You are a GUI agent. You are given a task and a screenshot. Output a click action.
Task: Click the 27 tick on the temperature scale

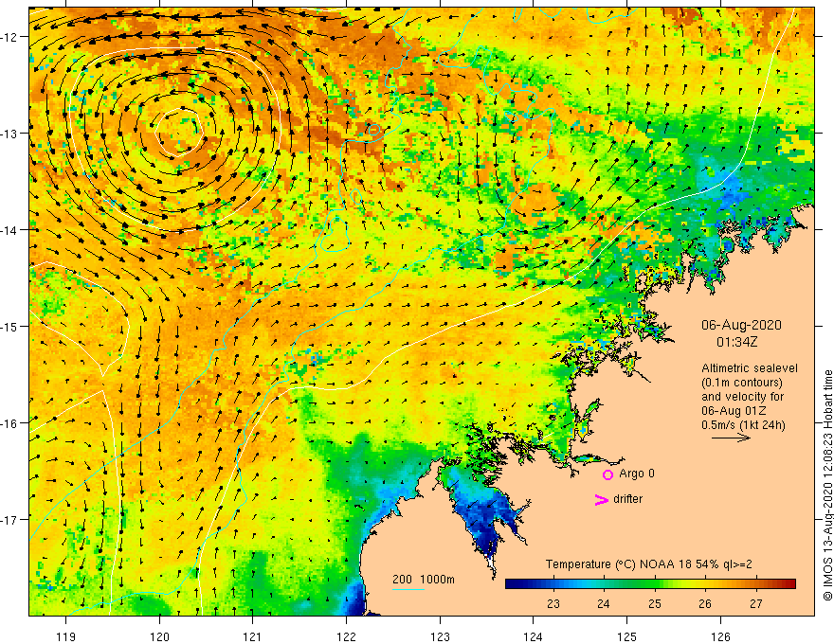(756, 603)
